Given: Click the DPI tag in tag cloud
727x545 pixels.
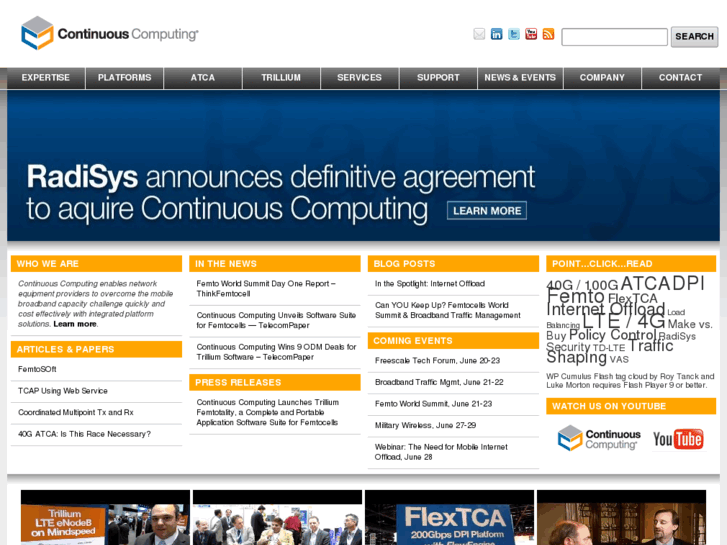Looking at the screenshot, I should click(687, 283).
